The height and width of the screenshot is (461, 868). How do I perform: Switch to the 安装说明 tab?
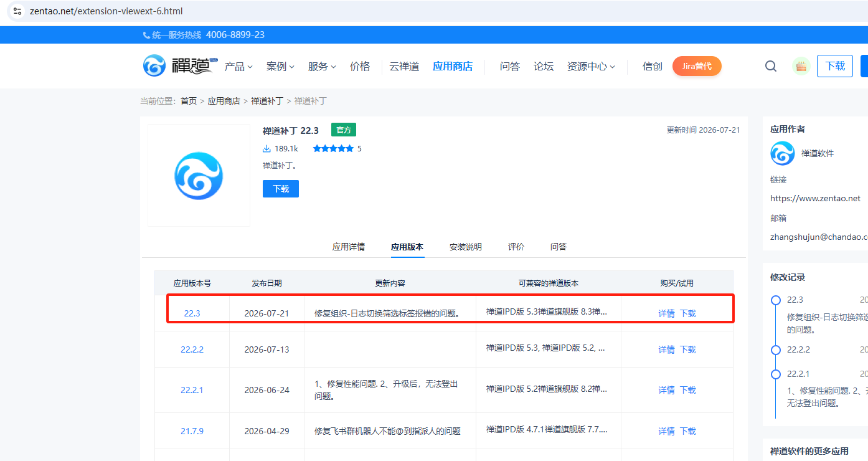coord(466,247)
